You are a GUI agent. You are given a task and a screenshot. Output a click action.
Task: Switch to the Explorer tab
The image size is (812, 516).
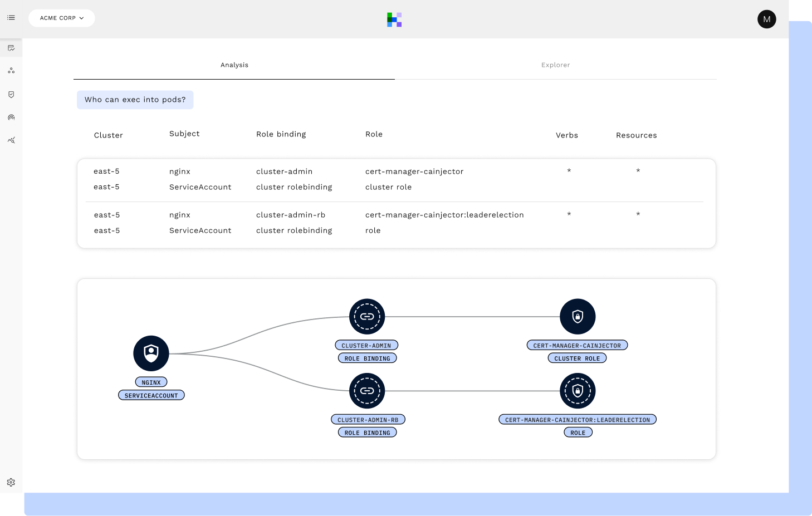(x=555, y=65)
